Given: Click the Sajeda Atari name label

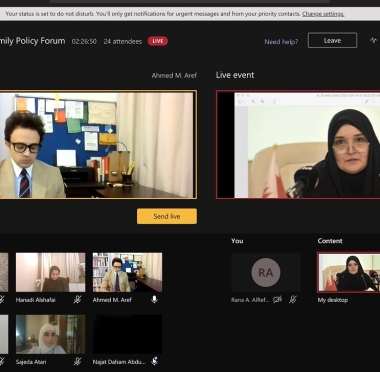Looking at the screenshot, I should pos(31,362).
